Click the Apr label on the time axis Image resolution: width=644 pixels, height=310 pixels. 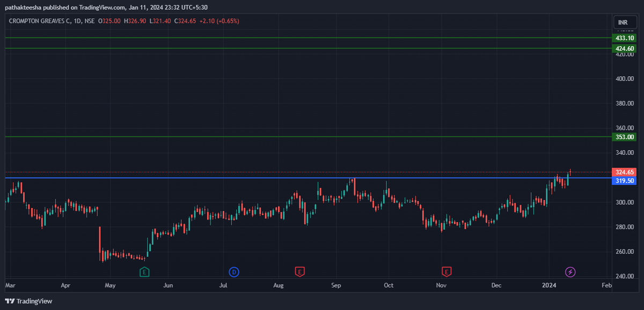click(x=65, y=286)
